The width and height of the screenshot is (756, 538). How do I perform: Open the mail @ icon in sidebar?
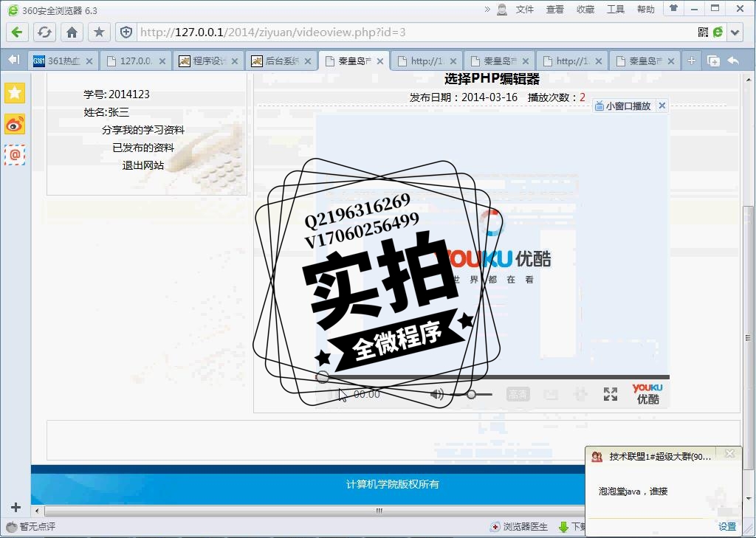tap(15, 155)
